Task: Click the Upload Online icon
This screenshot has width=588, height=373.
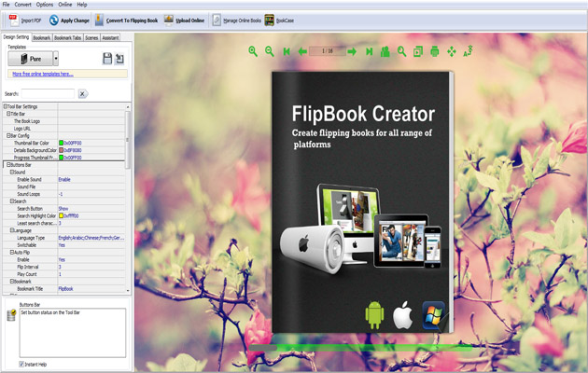Action: pos(169,21)
